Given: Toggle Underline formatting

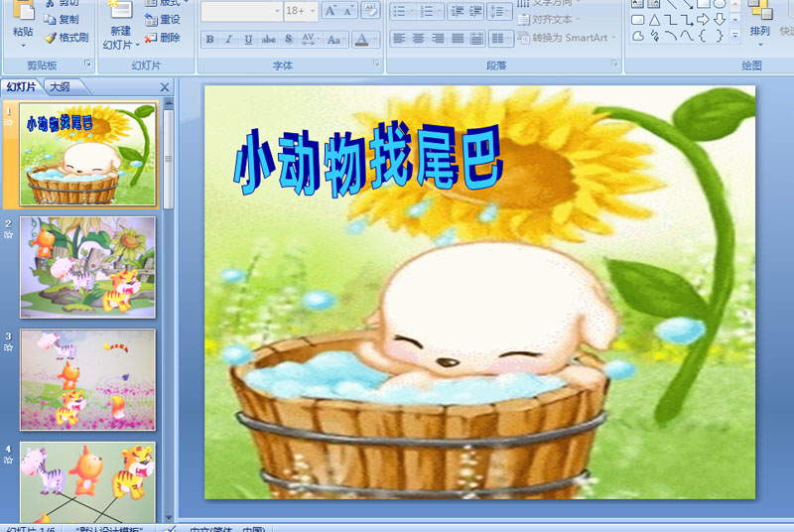Looking at the screenshot, I should [248, 40].
